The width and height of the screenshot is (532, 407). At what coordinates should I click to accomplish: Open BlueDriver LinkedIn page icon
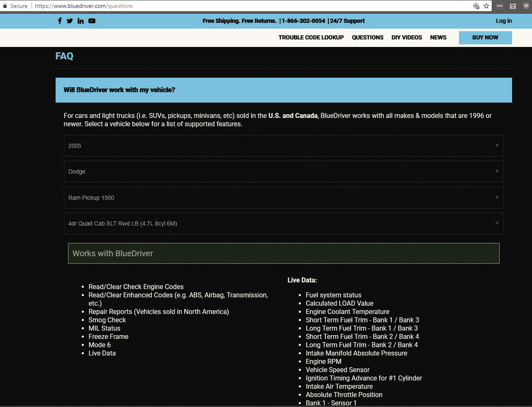[81, 21]
